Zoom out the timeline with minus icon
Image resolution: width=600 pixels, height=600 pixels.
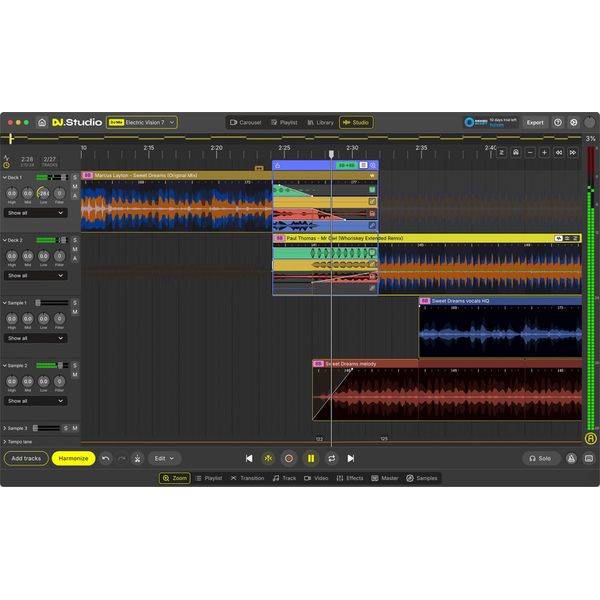point(530,153)
